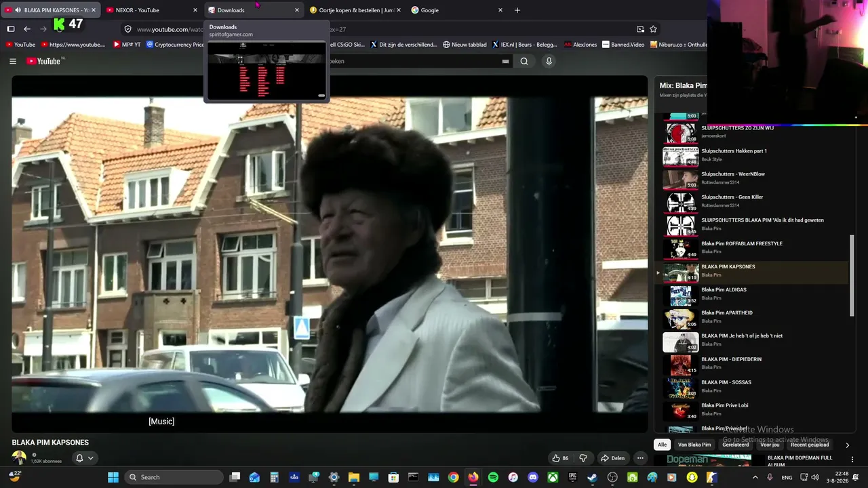Close the NEXOR - YouTube tab
The image size is (868, 488).
pos(195,10)
